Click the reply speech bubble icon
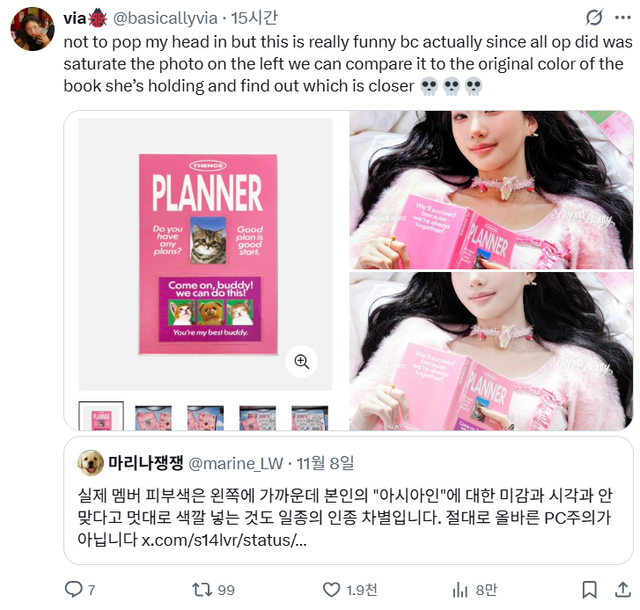640x610 pixels. point(73,589)
